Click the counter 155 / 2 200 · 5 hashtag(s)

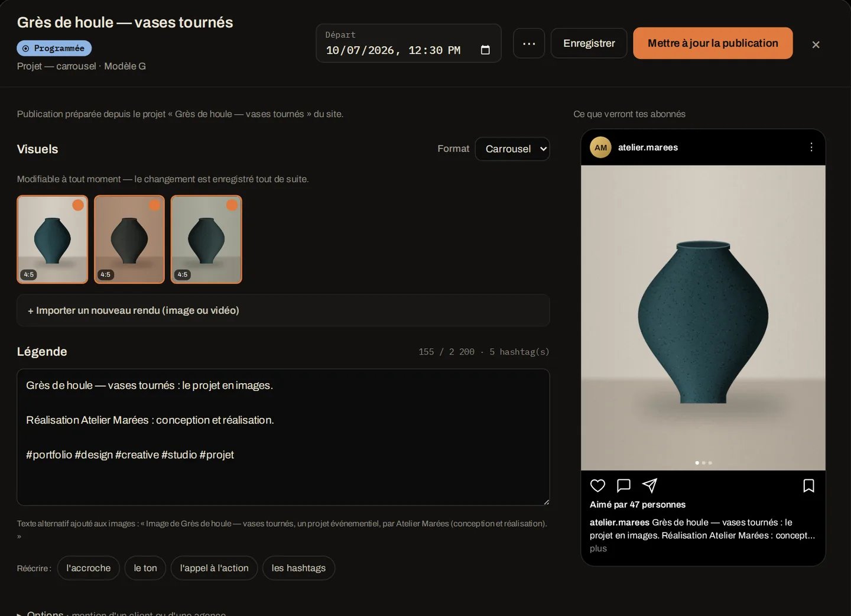coord(484,352)
